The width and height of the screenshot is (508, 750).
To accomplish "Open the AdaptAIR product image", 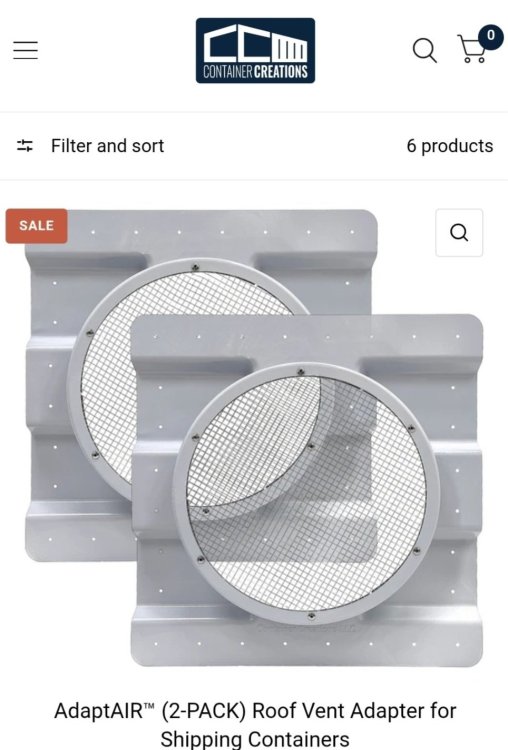I will [254, 438].
